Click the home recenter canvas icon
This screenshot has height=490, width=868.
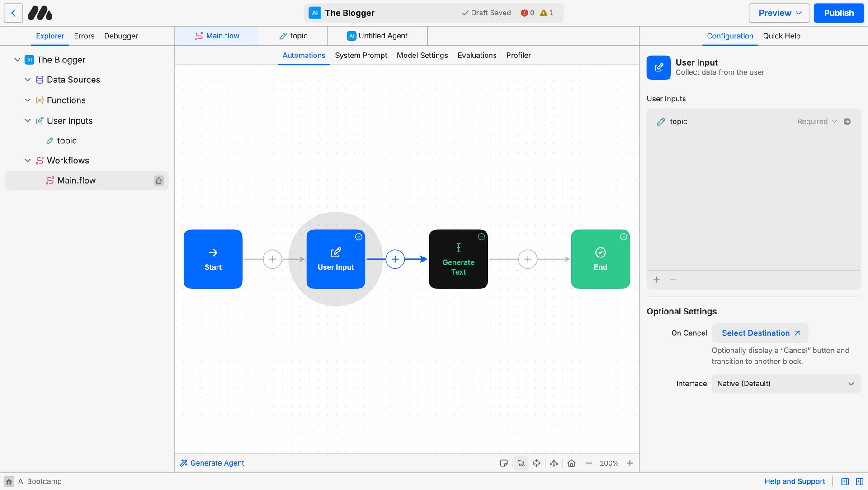tap(571, 463)
